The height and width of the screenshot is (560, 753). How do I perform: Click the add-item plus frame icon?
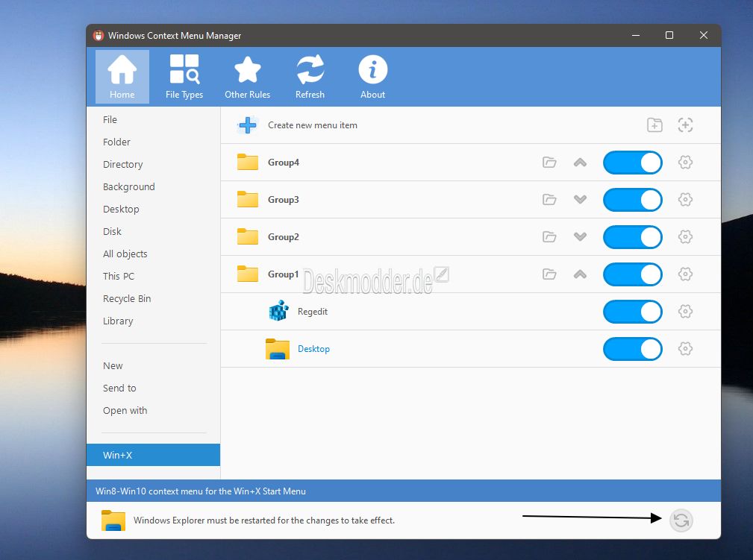pos(685,125)
